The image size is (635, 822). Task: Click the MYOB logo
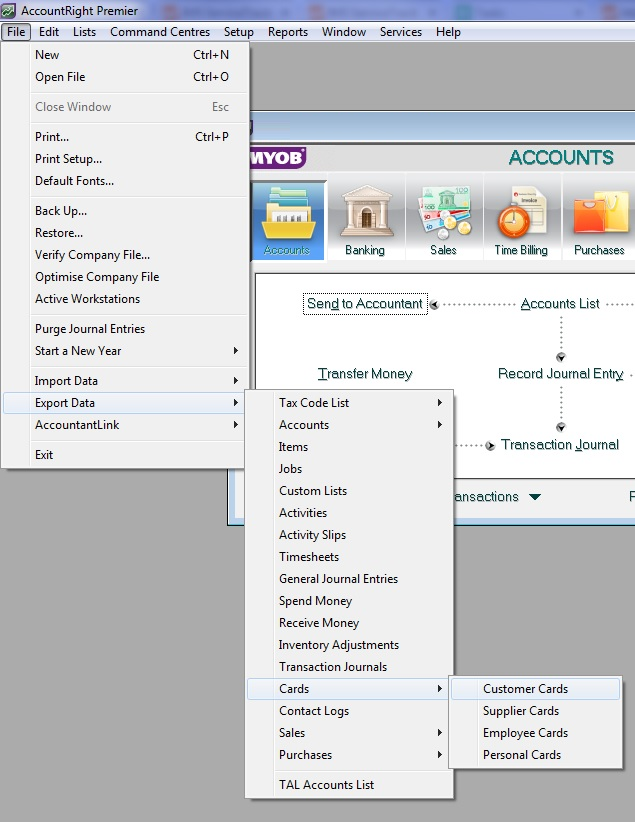click(x=278, y=157)
